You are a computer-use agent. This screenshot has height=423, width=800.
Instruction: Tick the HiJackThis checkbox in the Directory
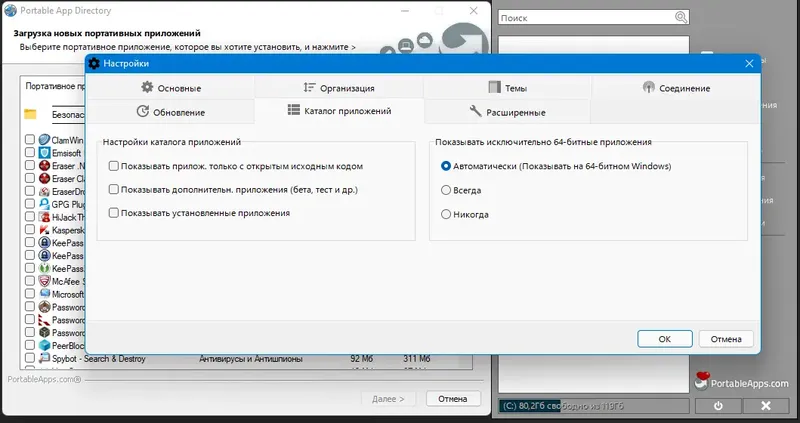click(x=30, y=216)
